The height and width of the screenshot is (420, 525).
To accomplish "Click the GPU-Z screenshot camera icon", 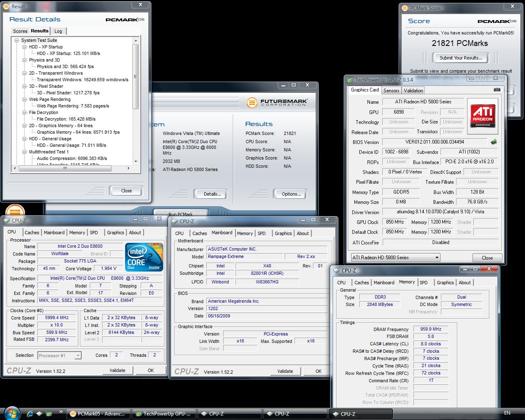I will (x=497, y=89).
